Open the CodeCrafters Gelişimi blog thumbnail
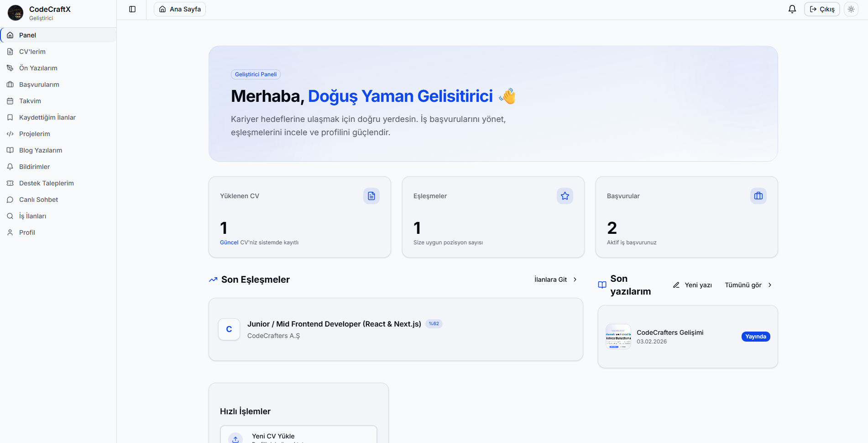Viewport: 868px width, 443px height. [x=618, y=337]
